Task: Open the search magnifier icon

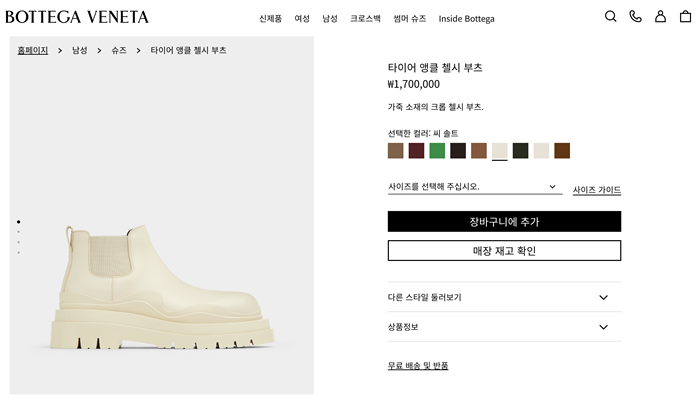Action: coord(611,17)
